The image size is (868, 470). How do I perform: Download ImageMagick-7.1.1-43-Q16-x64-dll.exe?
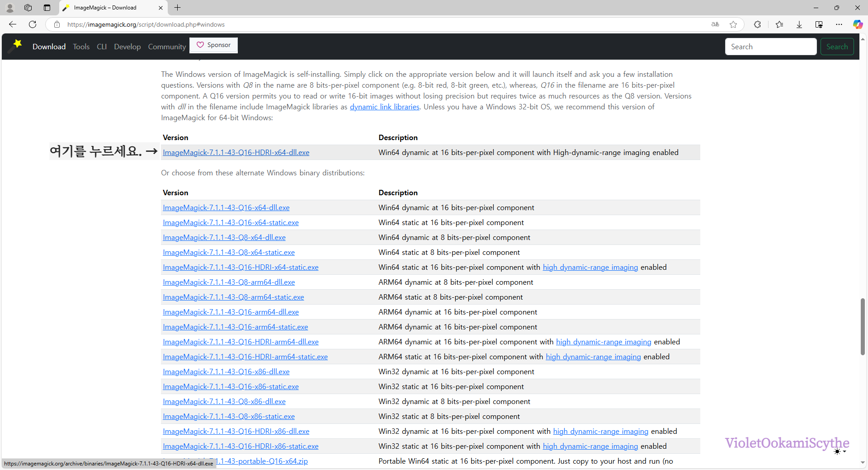click(226, 207)
